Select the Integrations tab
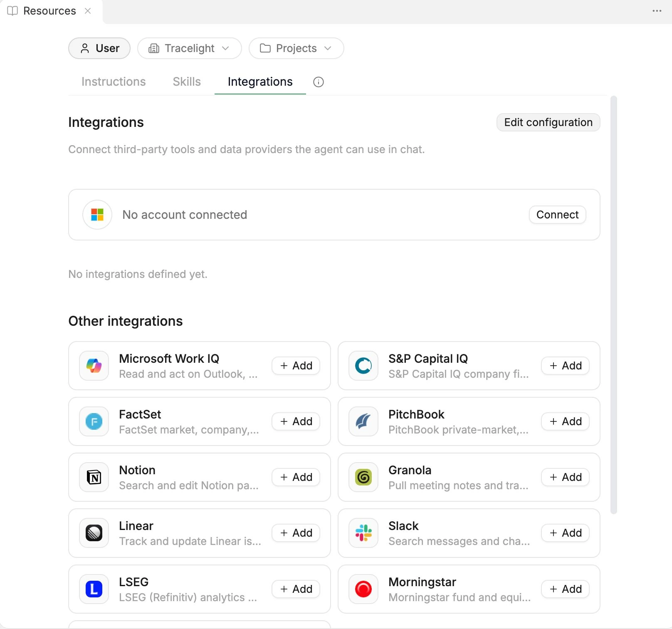This screenshot has width=672, height=629. 260,82
